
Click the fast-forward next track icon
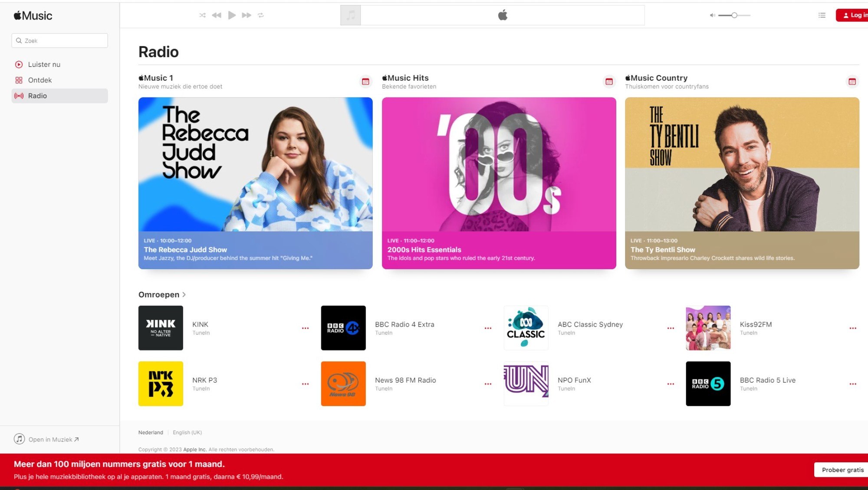(247, 15)
